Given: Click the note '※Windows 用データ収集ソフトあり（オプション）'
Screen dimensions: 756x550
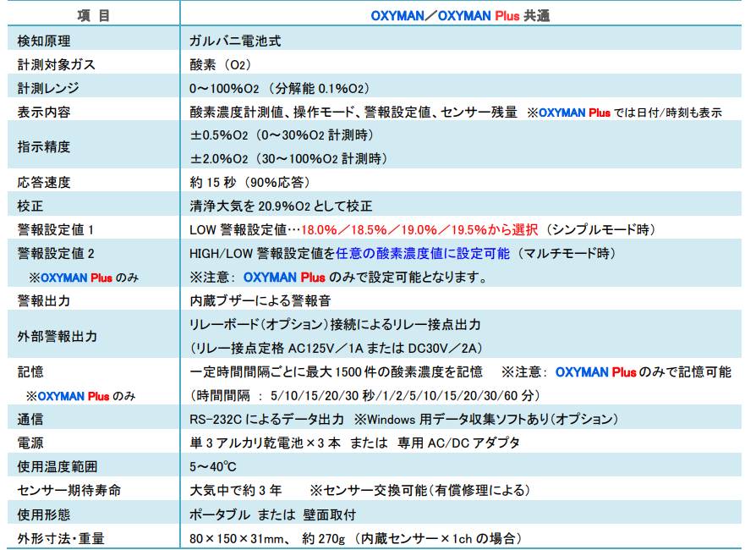Looking at the screenshot, I should pyautogui.click(x=486, y=419).
